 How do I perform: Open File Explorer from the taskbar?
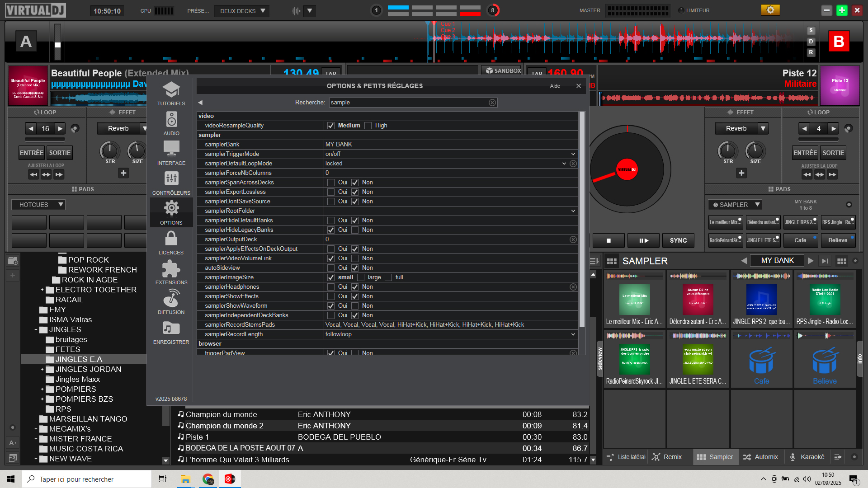[185, 479]
